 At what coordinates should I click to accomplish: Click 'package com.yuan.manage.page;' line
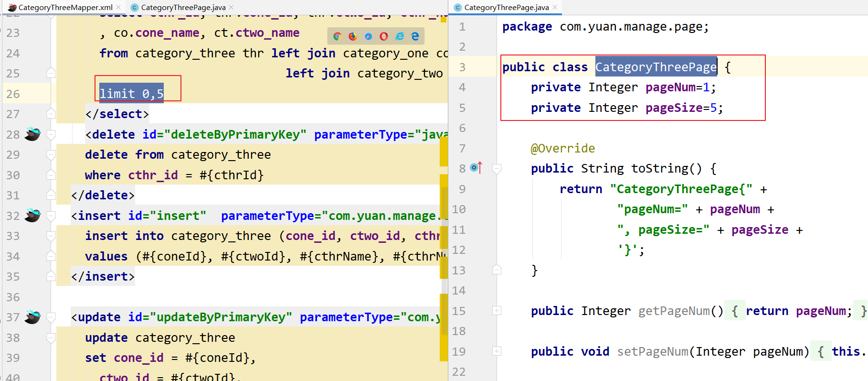605,27
